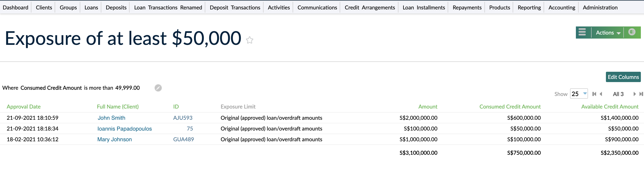Open the Groups menu
The height and width of the screenshot is (174, 644).
click(68, 7)
